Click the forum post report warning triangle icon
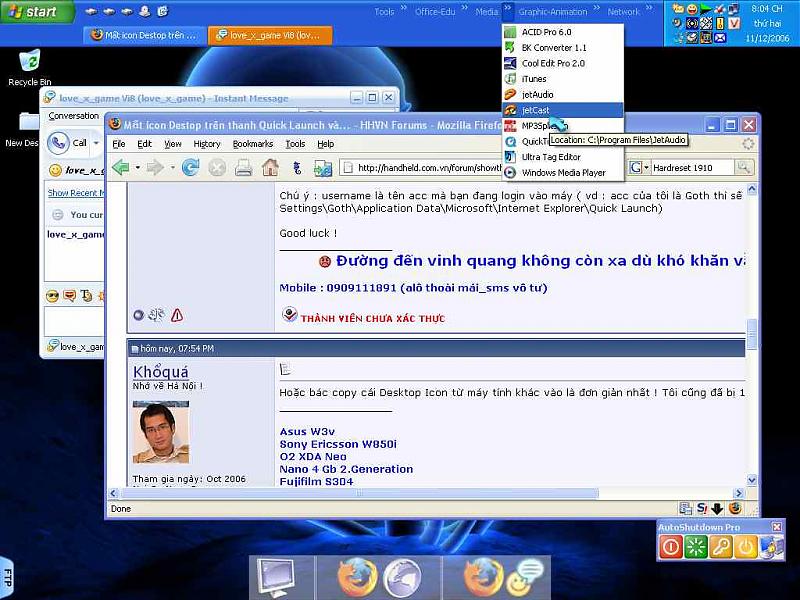Screen dimensions: 800x600 point(177,315)
